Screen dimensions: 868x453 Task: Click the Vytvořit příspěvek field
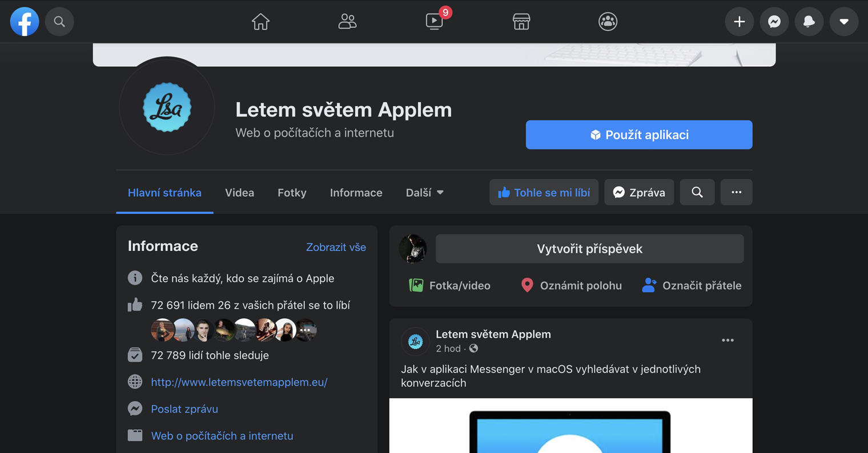pyautogui.click(x=589, y=249)
